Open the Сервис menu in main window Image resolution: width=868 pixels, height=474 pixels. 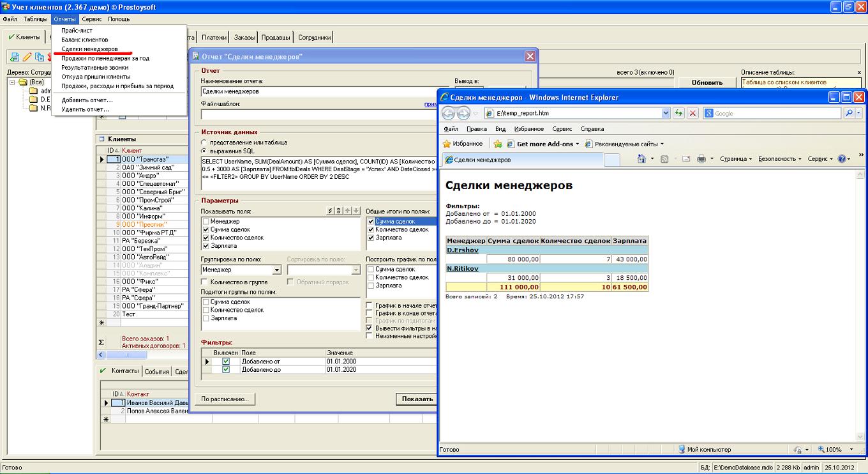point(91,19)
